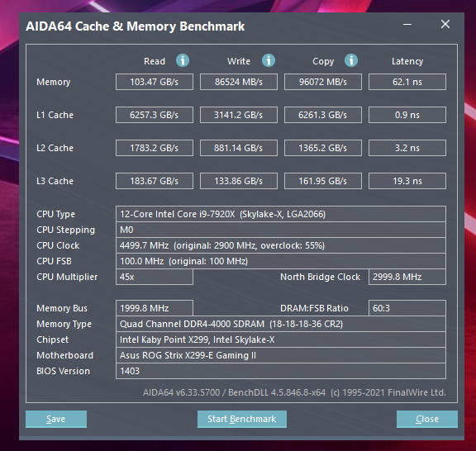476x451 pixels.
Task: Click the info icon next to Copy
Action: pos(351,60)
